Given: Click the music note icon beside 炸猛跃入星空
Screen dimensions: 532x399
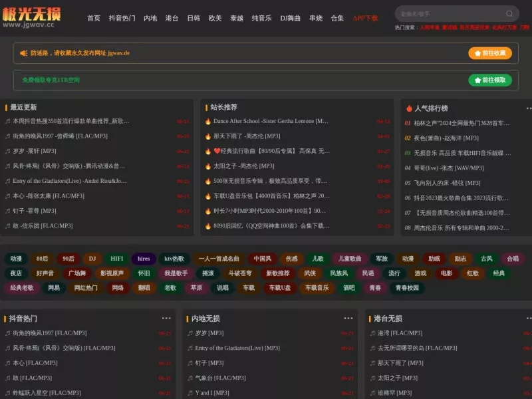Looking at the screenshot, I should point(7,393).
